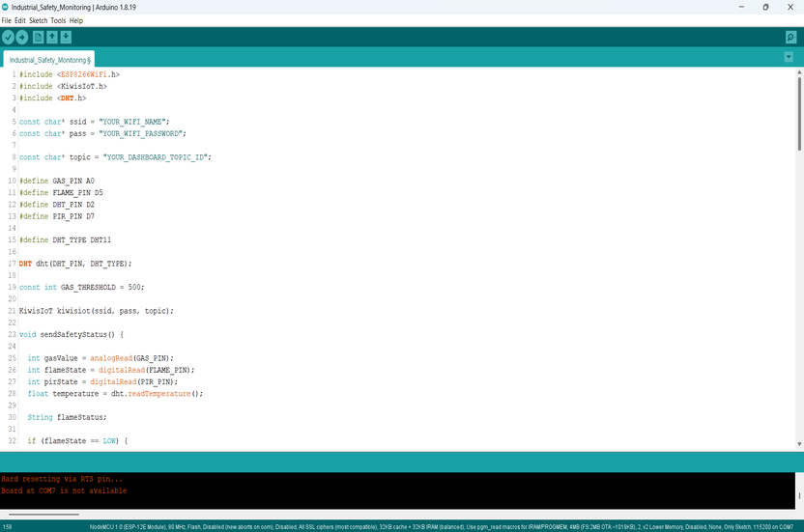Click "GAS_THRESHOLD = 500;" line
This screenshot has width=804, height=532.
click(102, 287)
